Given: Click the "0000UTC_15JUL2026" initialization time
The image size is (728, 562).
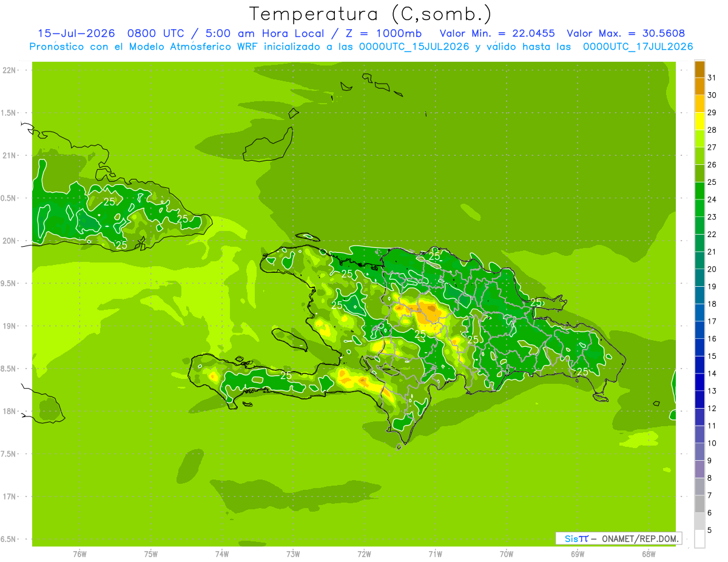Looking at the screenshot, I should (x=414, y=47).
